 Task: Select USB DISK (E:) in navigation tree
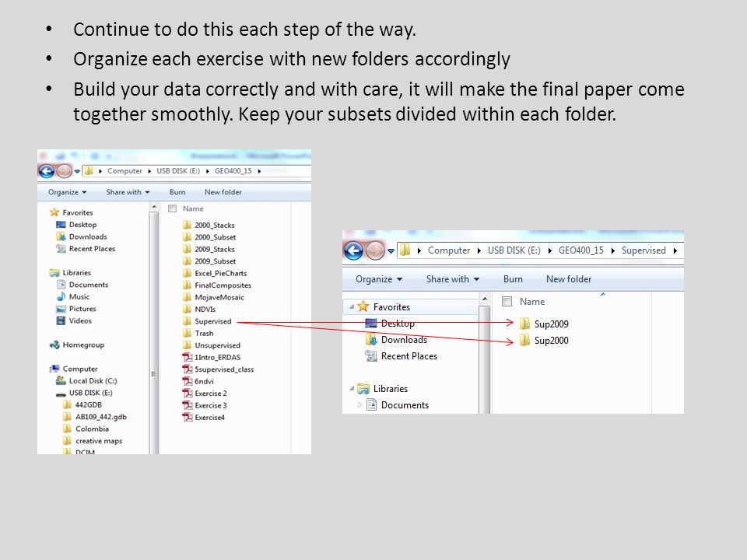pyautogui.click(x=84, y=393)
